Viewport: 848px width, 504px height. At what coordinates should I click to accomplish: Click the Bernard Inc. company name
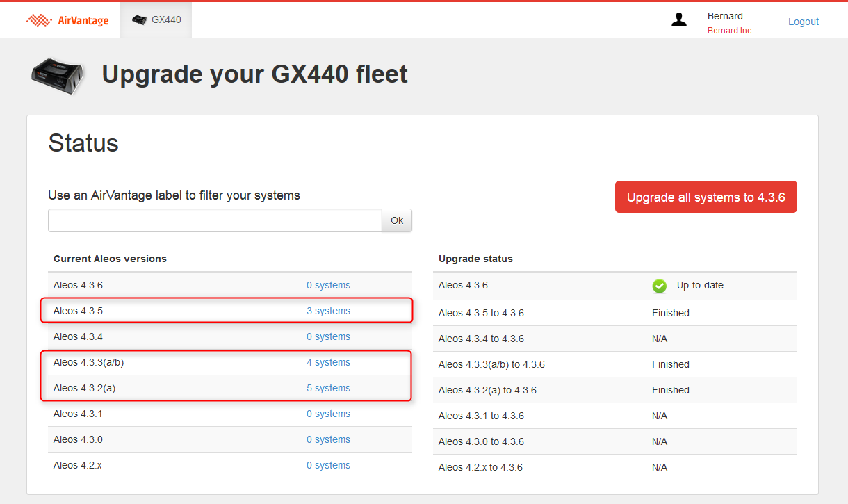(x=730, y=31)
